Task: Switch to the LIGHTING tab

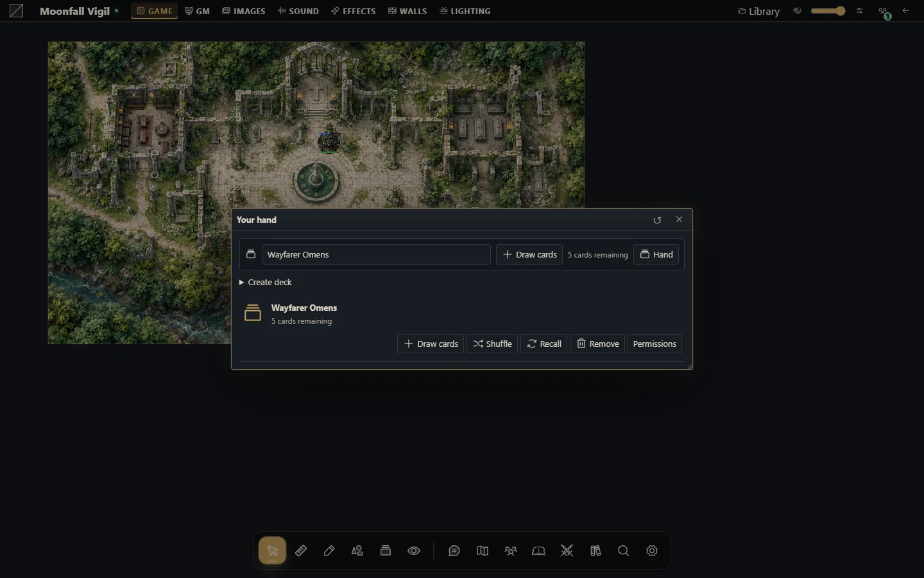Action: click(x=465, y=11)
